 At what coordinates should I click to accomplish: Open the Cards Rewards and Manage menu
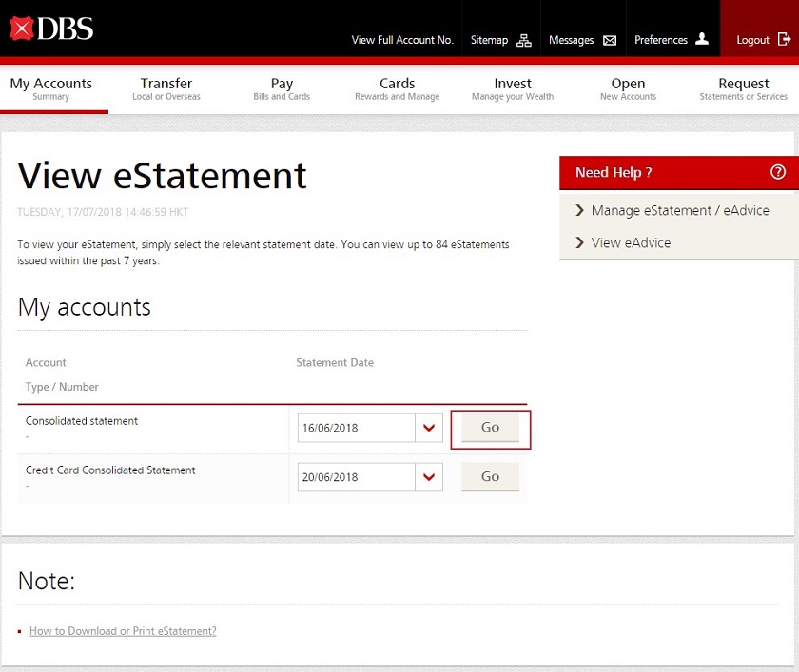point(397,88)
